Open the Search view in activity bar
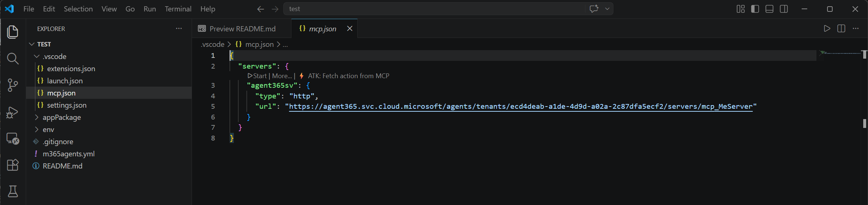 click(x=13, y=59)
